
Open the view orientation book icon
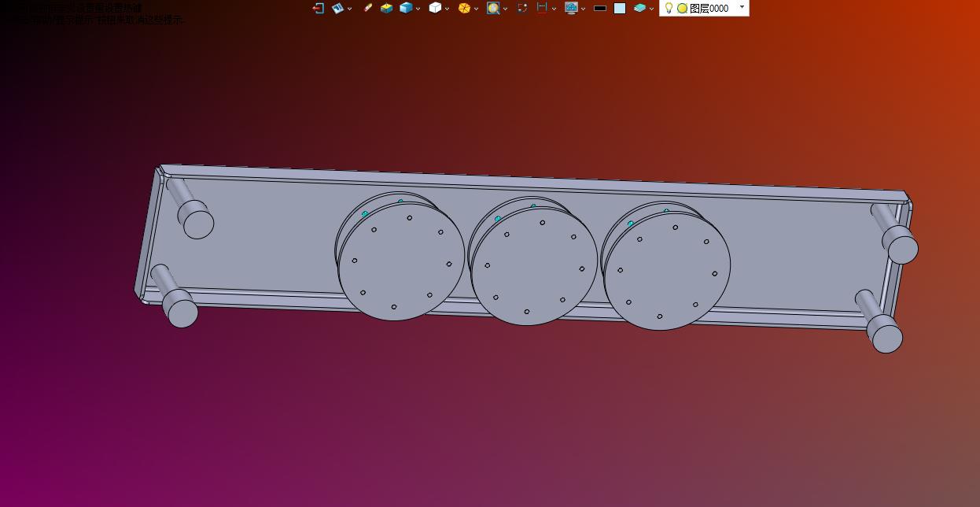(337, 8)
